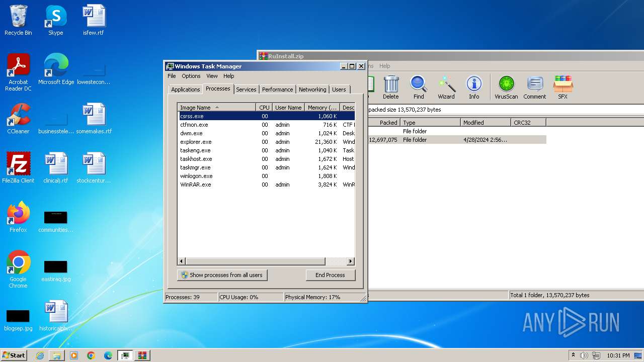Click horizontal scrollbar left arrow in process list

click(x=182, y=261)
